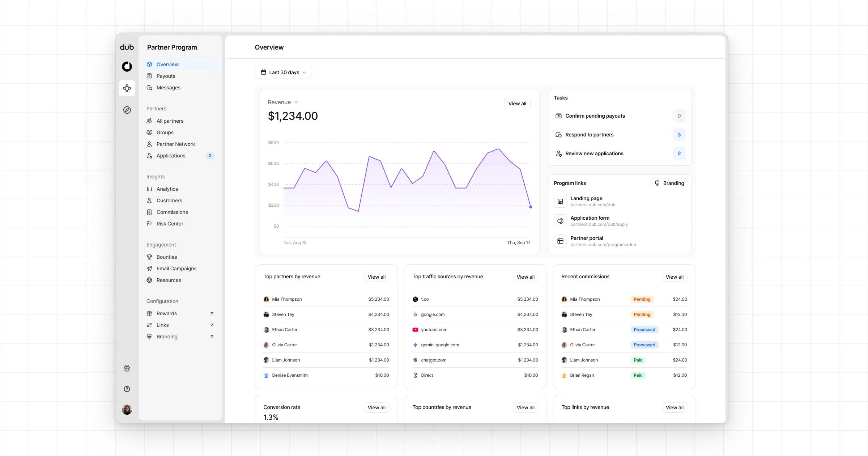Click the chart's last data point
The height and width of the screenshot is (456, 868).
click(x=531, y=207)
